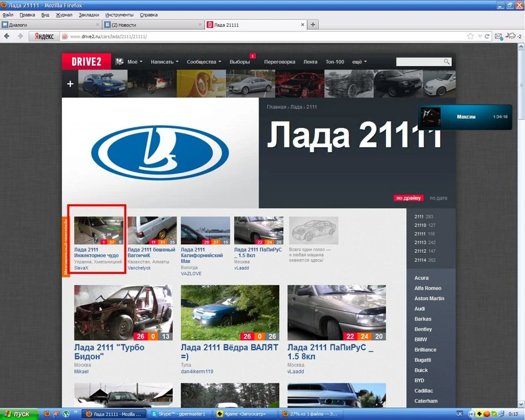
Task: Click the search magnifier icon on DRIVE2
Action: coord(447,62)
